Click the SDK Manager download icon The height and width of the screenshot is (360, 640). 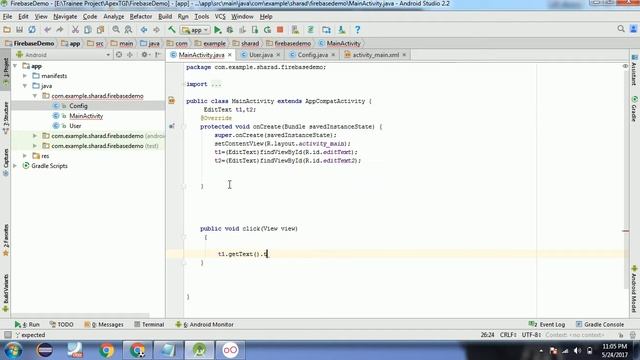tap(342, 29)
